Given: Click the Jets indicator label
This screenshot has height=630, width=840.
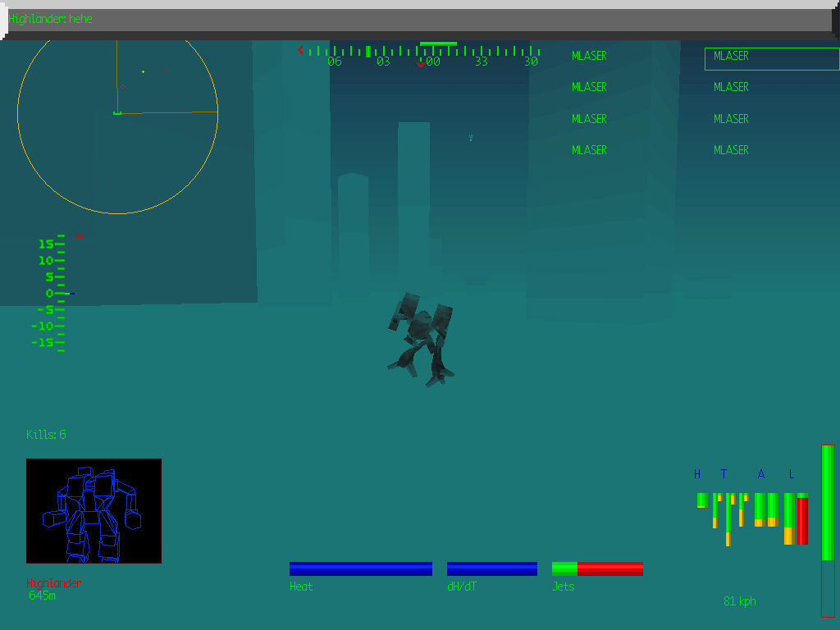Looking at the screenshot, I should (563, 587).
